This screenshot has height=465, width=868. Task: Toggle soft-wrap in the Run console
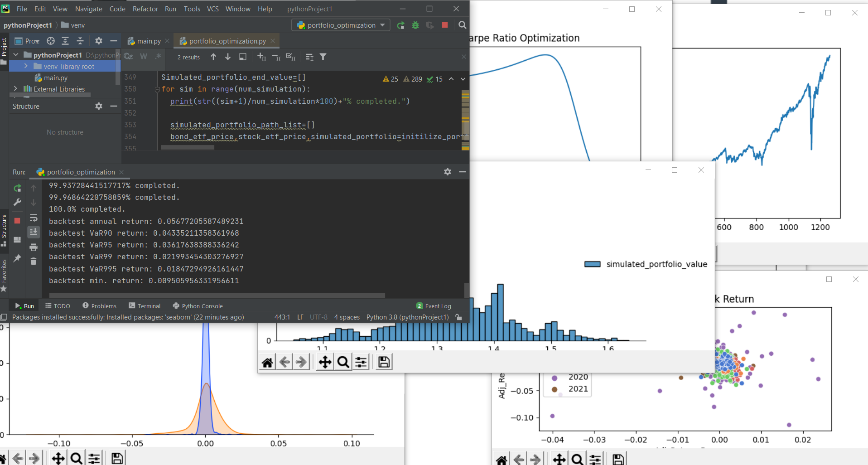(34, 217)
